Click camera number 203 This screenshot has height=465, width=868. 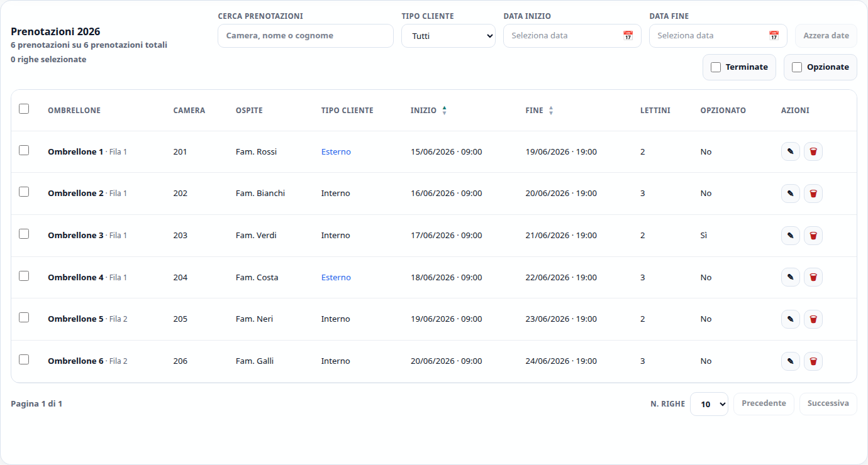pyautogui.click(x=181, y=236)
